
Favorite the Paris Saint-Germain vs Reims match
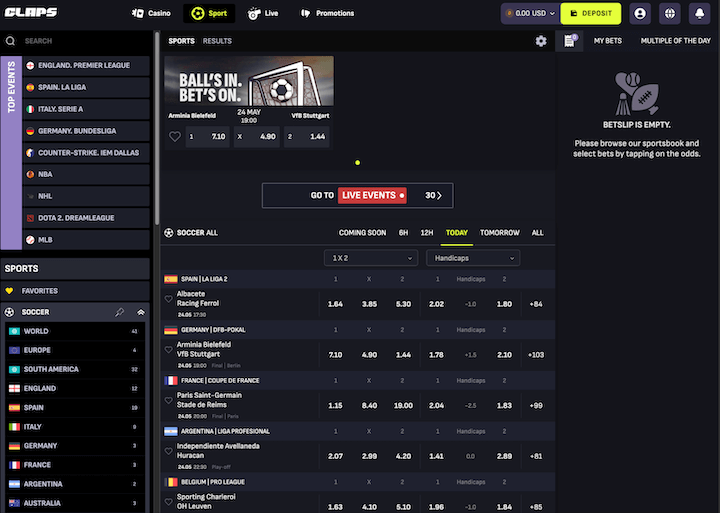(x=168, y=400)
